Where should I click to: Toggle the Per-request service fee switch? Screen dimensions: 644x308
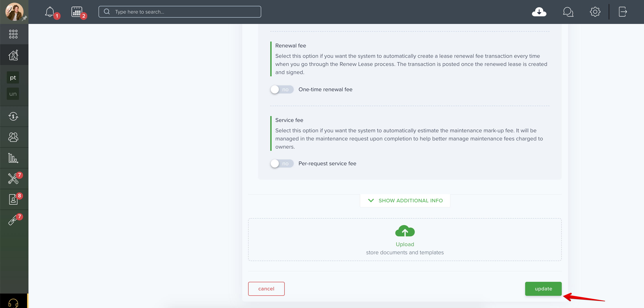(282, 164)
